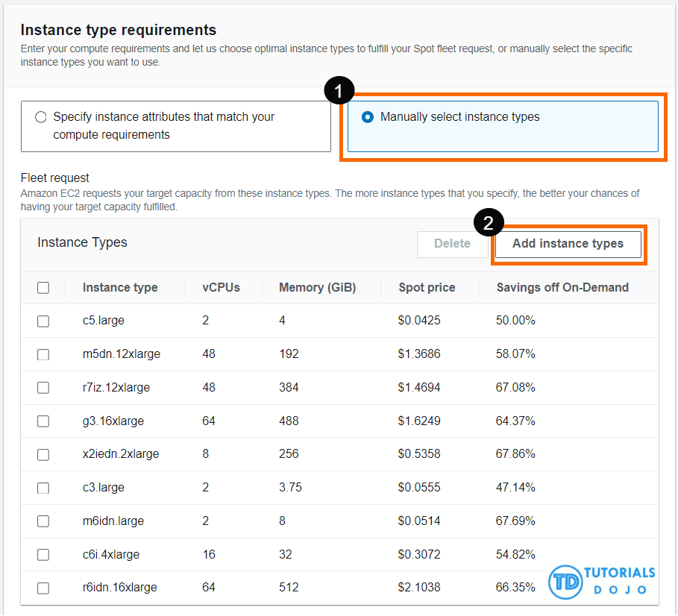This screenshot has height=616, width=678.
Task: Select 'Manually select instance types' radio option
Action: 367,117
